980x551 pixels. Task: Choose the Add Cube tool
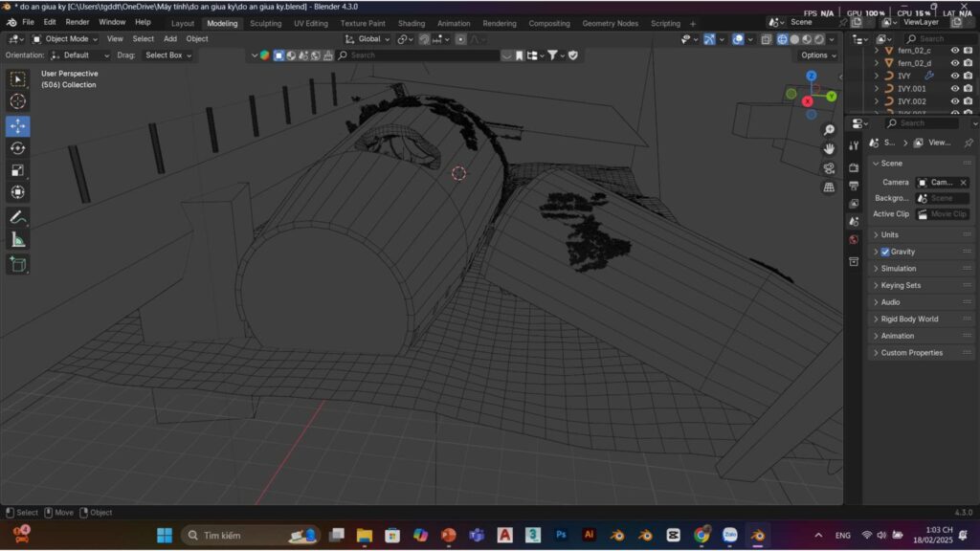18,263
